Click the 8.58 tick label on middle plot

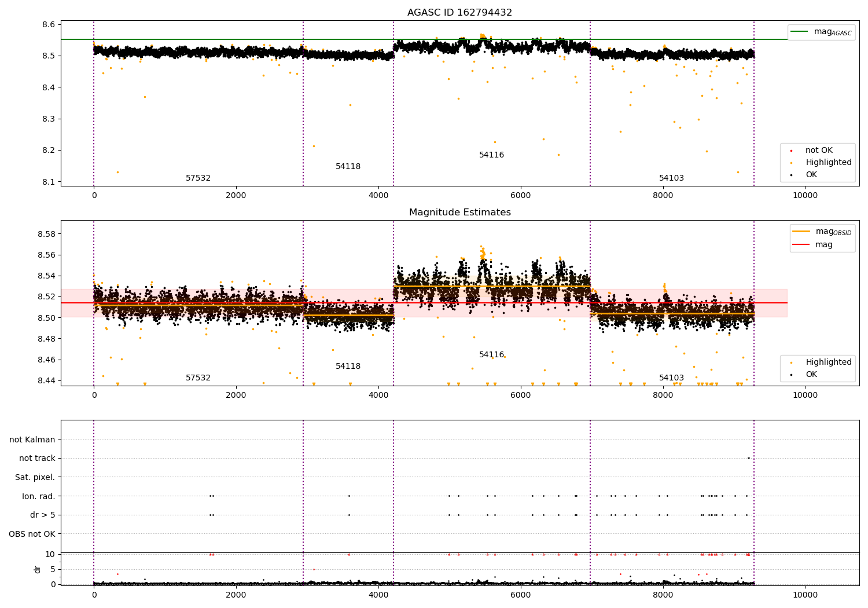click(46, 234)
